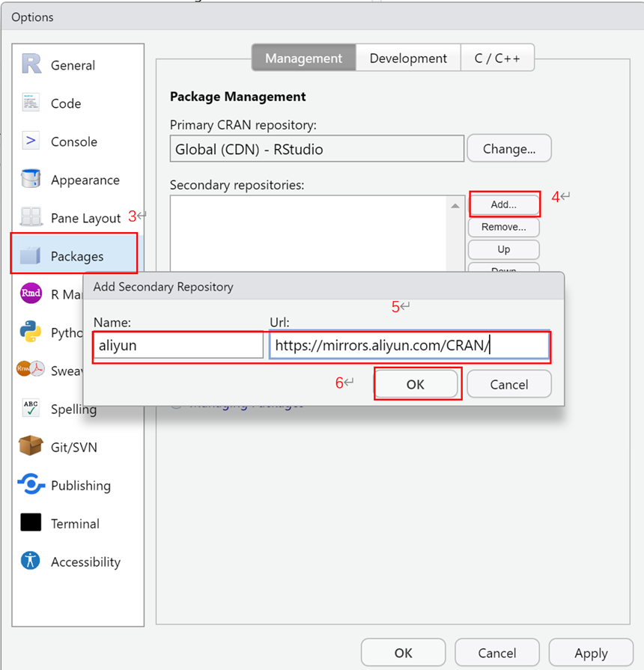This screenshot has width=644, height=670.
Task: Click Change... for primary CRAN repository
Action: pos(509,148)
